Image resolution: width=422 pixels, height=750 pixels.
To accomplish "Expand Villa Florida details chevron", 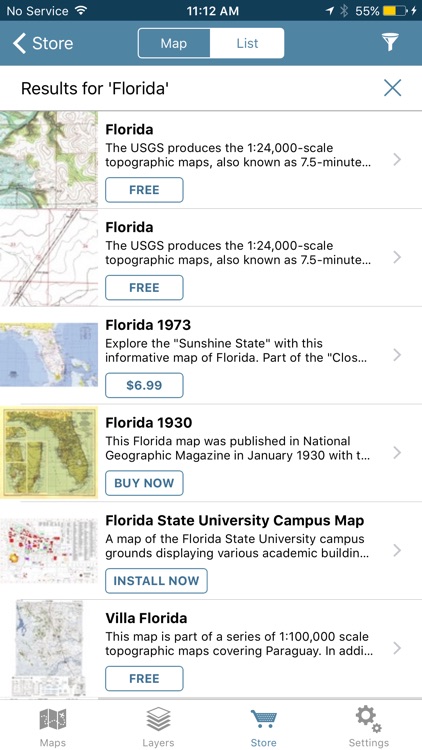I will click(x=397, y=648).
